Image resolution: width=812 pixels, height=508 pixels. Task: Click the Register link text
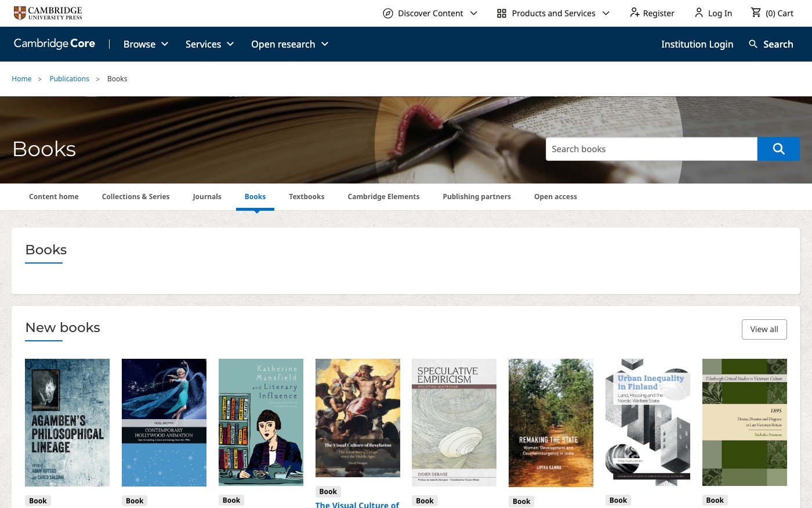(x=659, y=13)
